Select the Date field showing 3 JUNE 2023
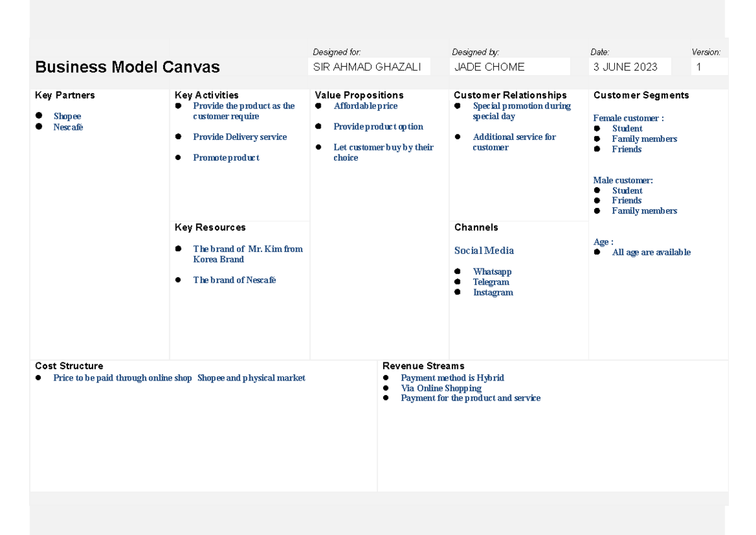 click(629, 67)
